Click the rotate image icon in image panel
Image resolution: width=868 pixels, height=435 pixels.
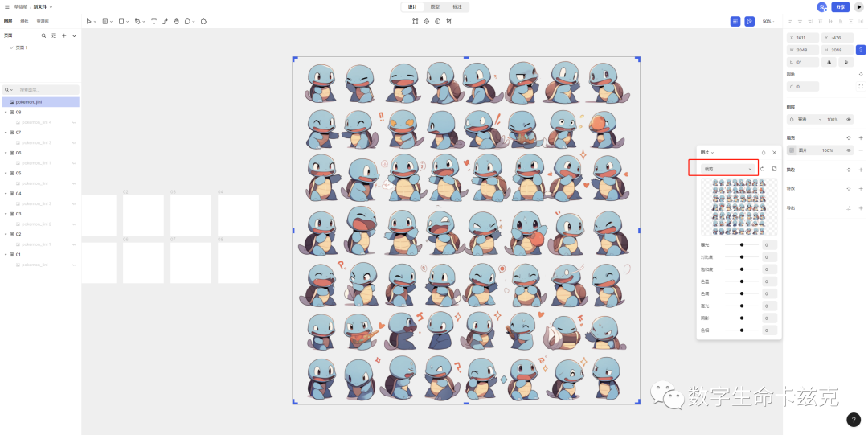coord(762,169)
